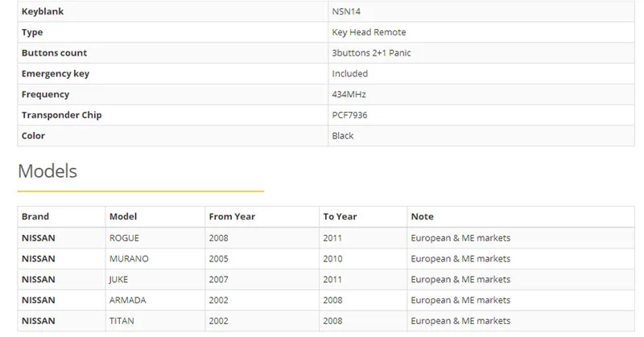Select the Frequency label
This screenshot has width=644, height=337.
tap(45, 94)
